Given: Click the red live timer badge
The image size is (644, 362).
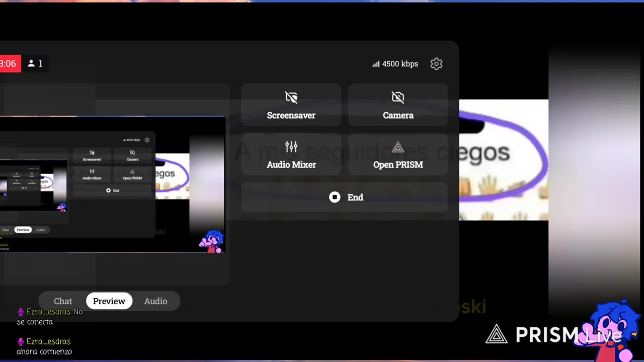Looking at the screenshot, I should [x=10, y=64].
